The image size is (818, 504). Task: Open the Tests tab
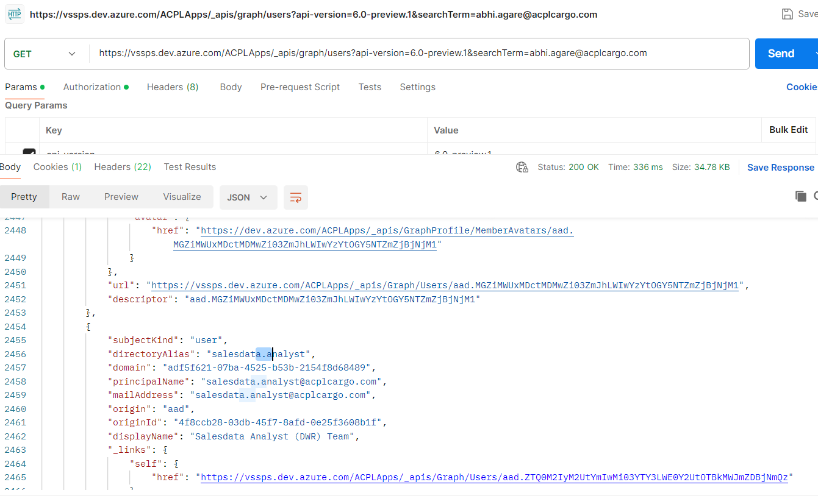pos(370,87)
